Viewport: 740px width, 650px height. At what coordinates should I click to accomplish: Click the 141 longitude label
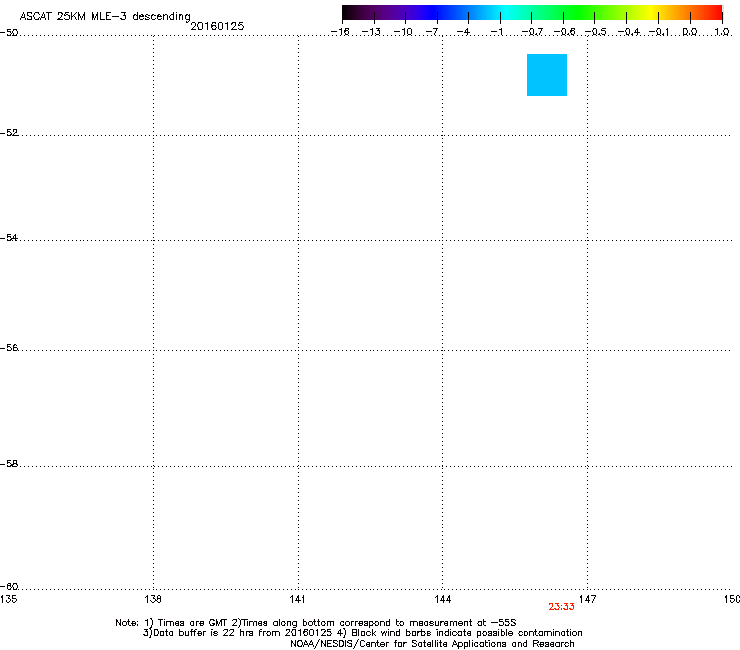(297, 599)
